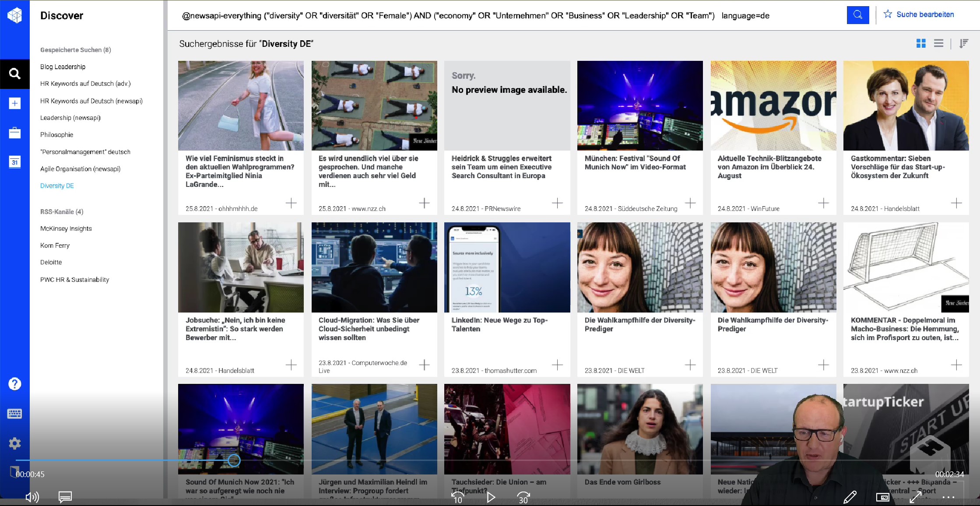Click Gespeicherte Suchen (8) heading

click(76, 50)
